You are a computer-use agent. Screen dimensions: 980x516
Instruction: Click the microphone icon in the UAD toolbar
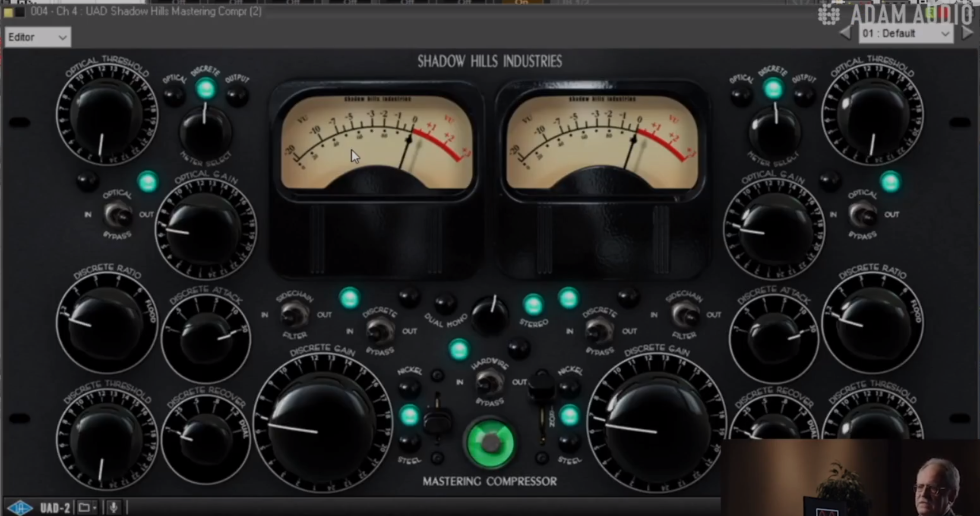tap(114, 507)
